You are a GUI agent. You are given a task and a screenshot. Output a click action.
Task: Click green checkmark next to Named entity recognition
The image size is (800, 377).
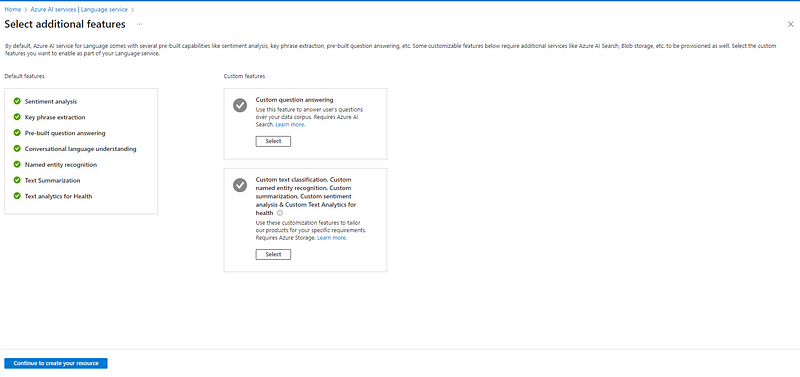(17, 165)
